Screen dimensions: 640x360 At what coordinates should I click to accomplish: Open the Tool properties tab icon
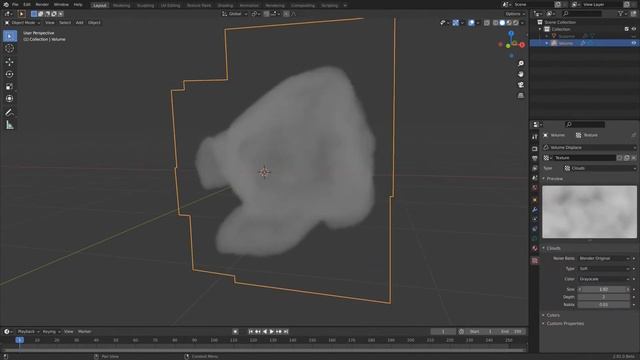535,137
